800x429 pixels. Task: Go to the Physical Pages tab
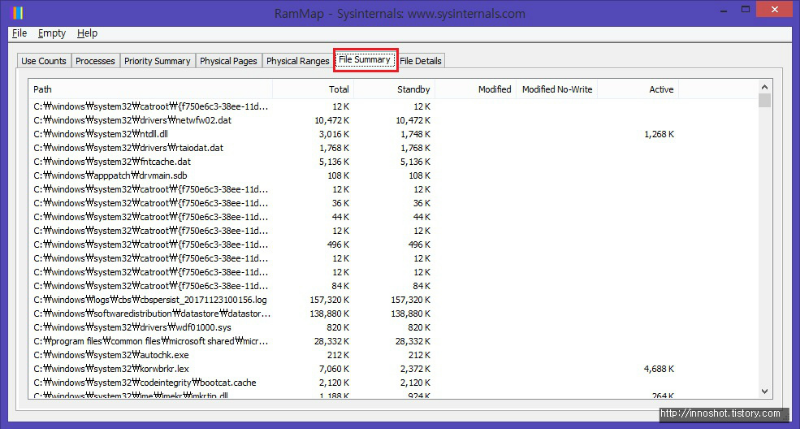(229, 61)
